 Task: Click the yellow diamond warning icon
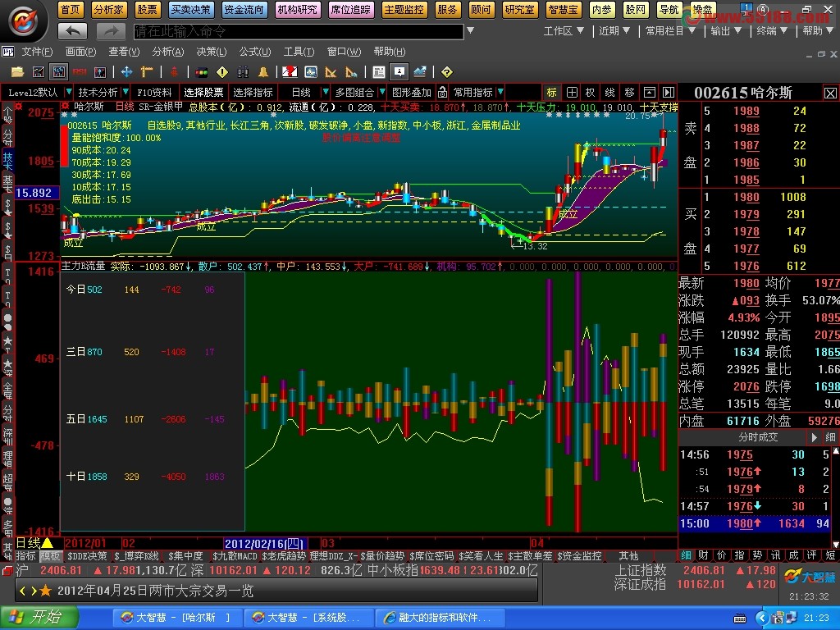pos(221,72)
